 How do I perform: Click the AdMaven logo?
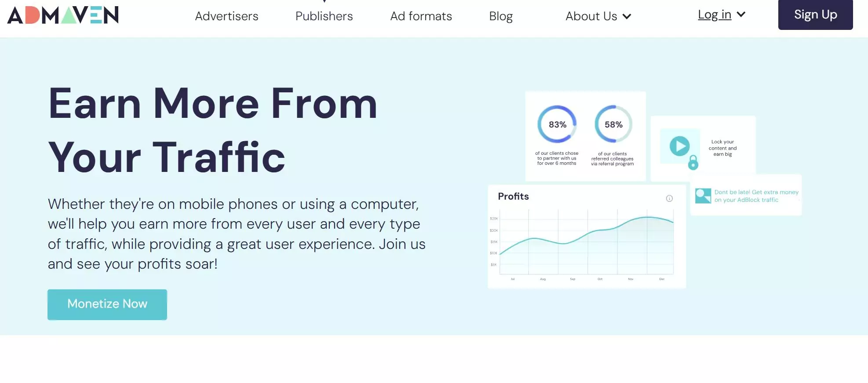[62, 15]
